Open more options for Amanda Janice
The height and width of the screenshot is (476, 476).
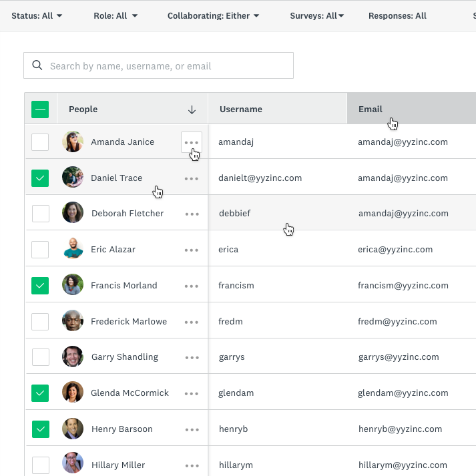click(192, 142)
